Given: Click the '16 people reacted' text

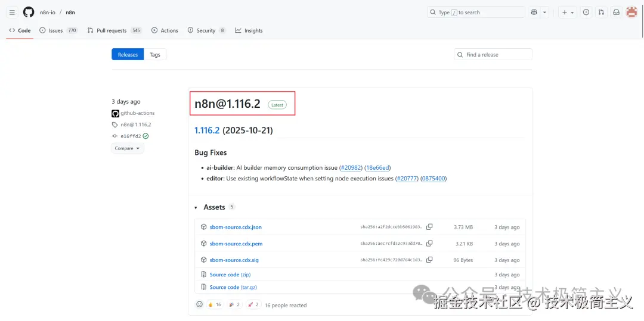Looking at the screenshot, I should tap(286, 305).
